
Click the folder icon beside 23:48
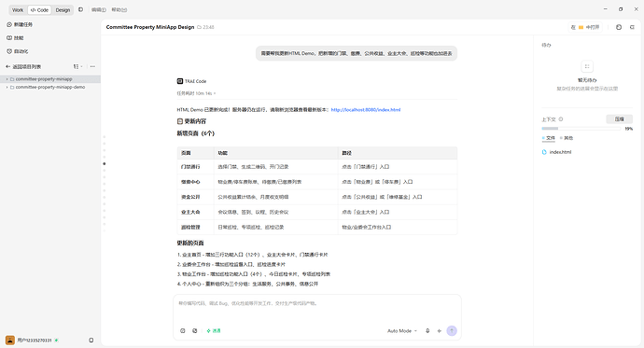199,27
